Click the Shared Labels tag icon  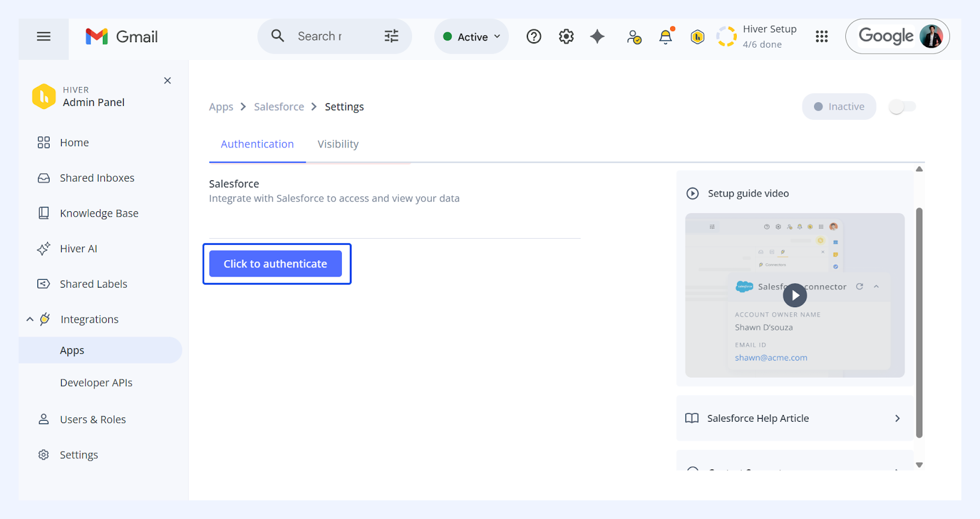click(x=43, y=284)
